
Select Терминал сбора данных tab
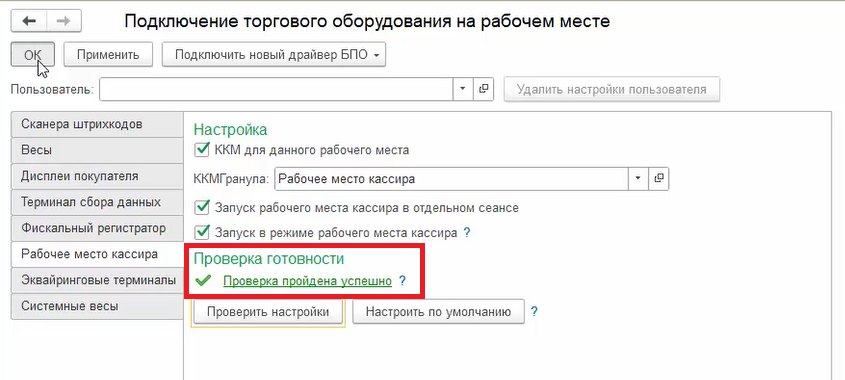(97, 202)
